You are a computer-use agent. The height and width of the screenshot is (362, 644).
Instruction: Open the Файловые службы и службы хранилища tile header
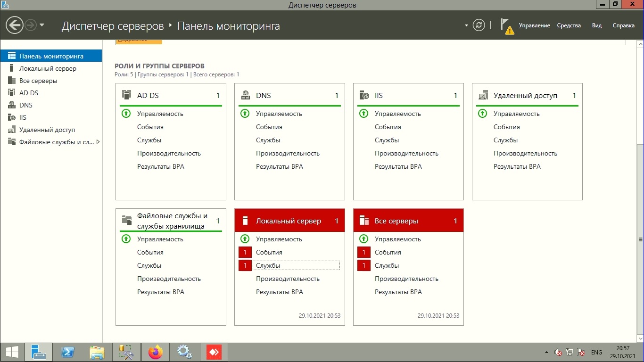pos(171,221)
